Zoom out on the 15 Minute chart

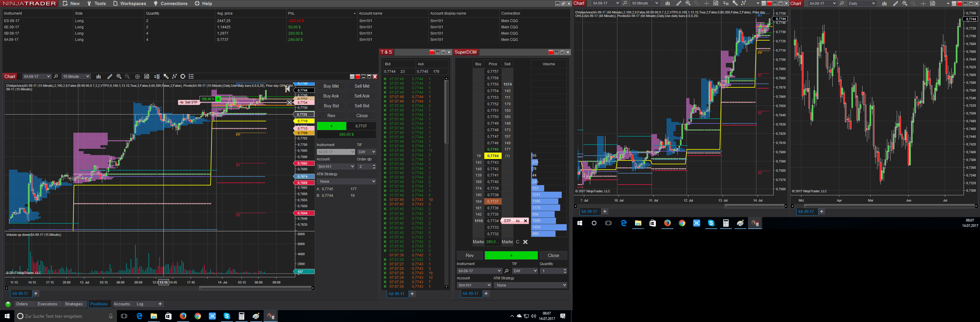[x=127, y=76]
